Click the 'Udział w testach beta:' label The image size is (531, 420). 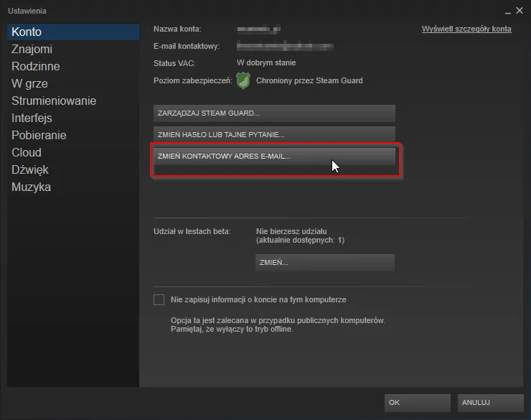click(192, 231)
